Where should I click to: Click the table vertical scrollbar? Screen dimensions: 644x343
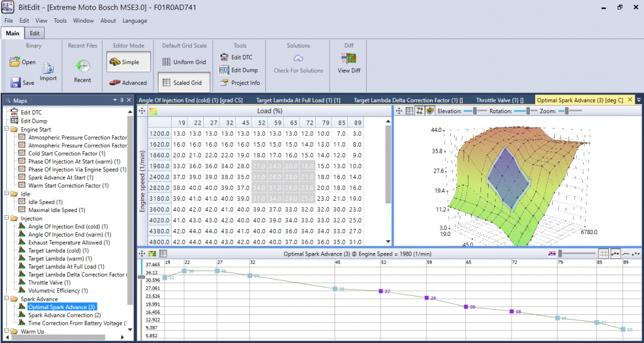[388, 164]
